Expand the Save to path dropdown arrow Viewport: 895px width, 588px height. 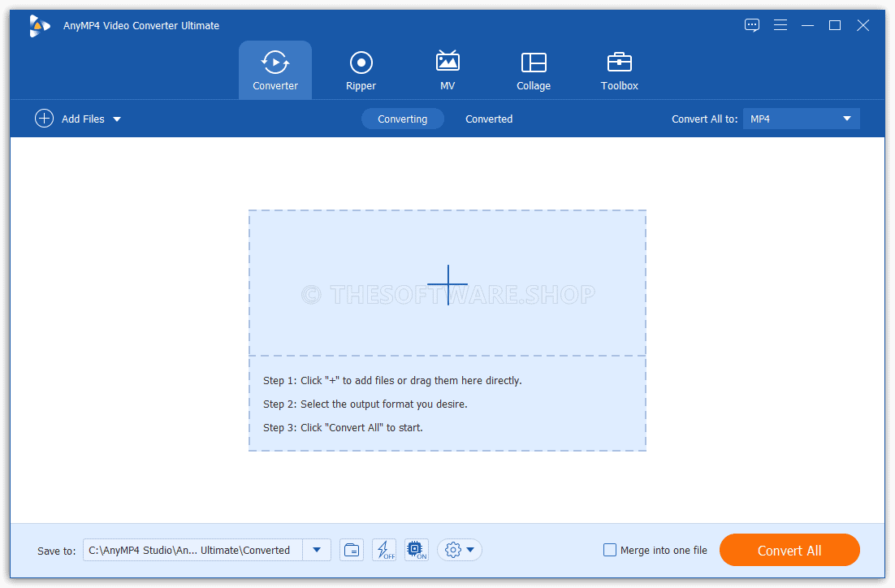pyautogui.click(x=317, y=551)
